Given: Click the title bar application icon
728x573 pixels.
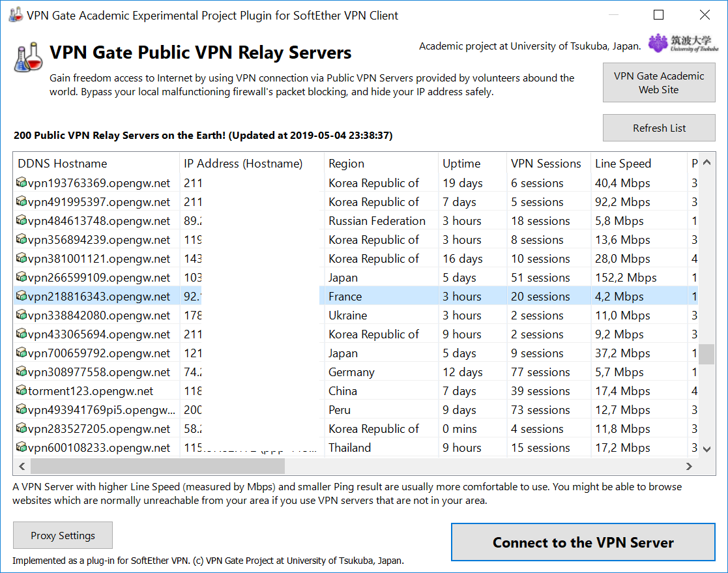Looking at the screenshot, I should click(x=16, y=15).
